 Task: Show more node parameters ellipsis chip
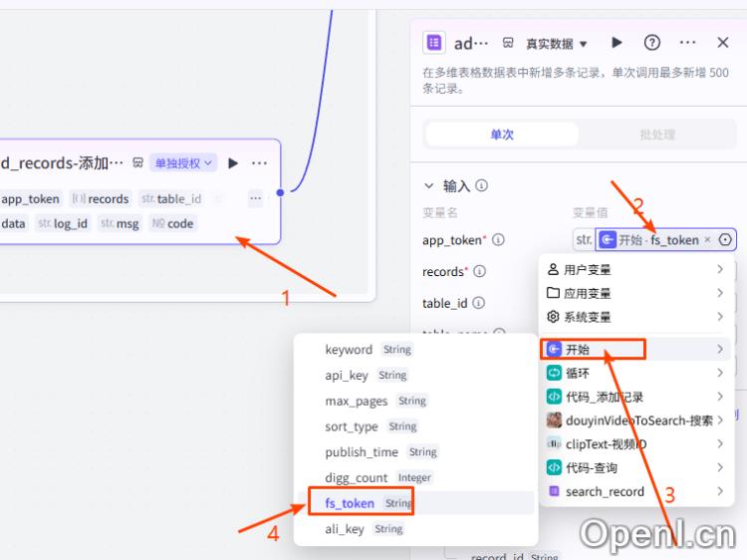[255, 198]
